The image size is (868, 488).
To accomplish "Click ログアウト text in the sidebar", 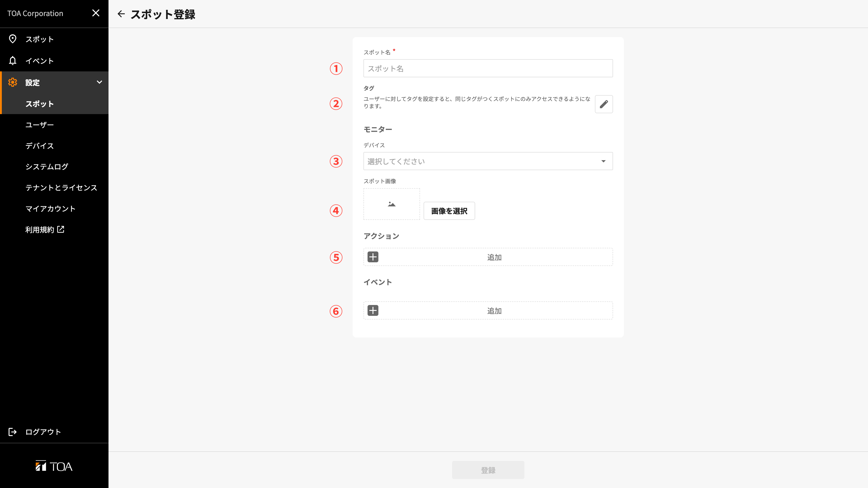I will pos(43,432).
